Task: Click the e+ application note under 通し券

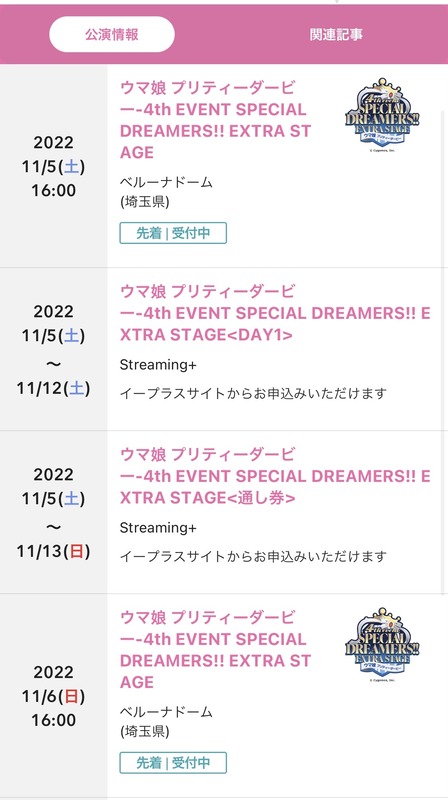Action: [253, 556]
